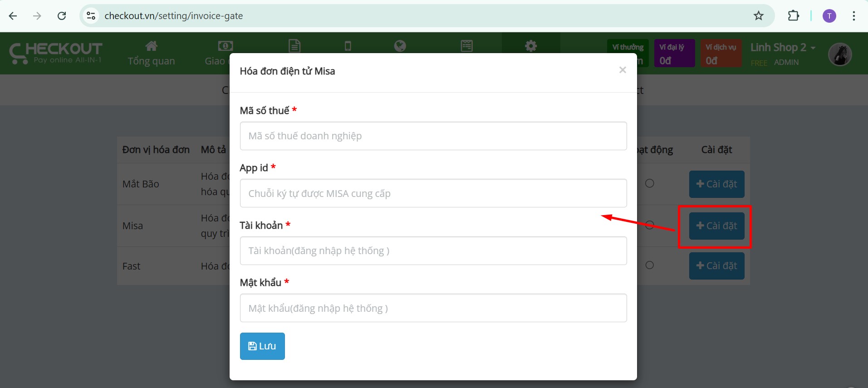Click the Giao dịch money icon
The height and width of the screenshot is (388, 868).
point(226,46)
